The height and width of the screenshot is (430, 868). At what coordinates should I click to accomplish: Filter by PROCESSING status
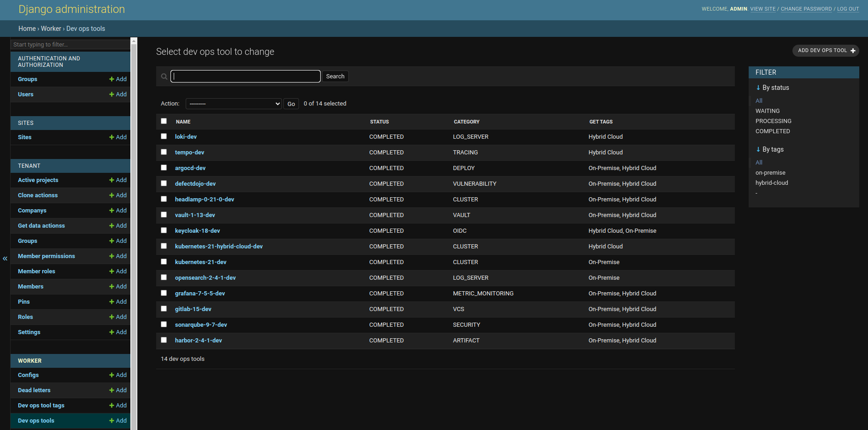(774, 121)
